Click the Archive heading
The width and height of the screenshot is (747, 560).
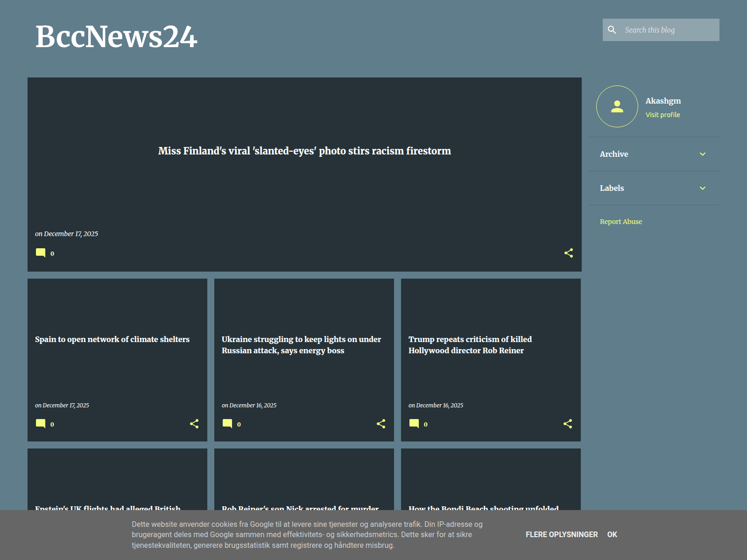pos(614,154)
